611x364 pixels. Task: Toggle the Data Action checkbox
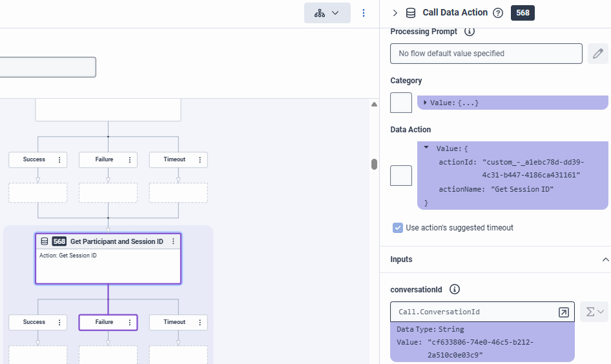(x=401, y=176)
